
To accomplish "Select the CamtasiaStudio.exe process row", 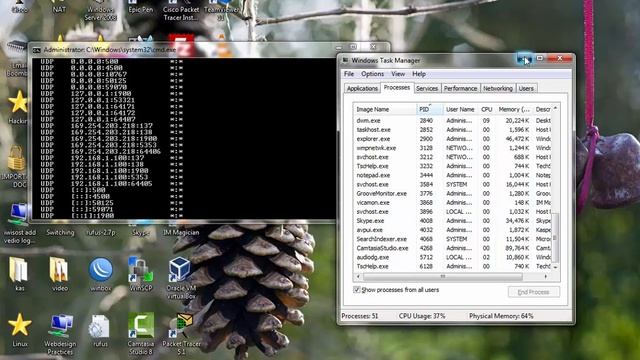I will (452, 248).
